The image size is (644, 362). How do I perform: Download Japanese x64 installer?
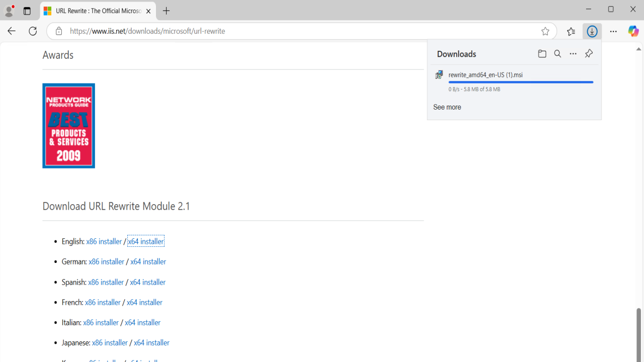click(x=151, y=342)
